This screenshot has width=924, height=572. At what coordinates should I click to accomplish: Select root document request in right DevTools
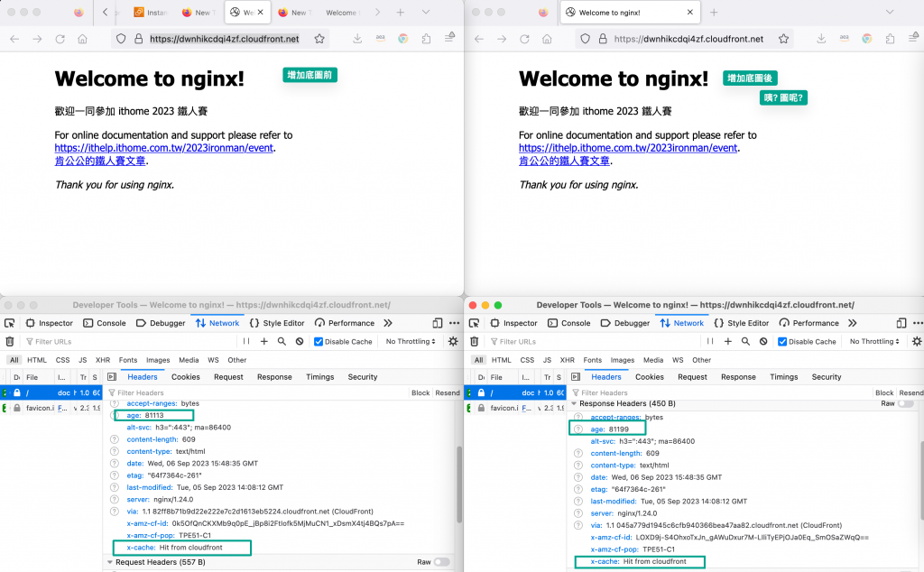click(515, 392)
